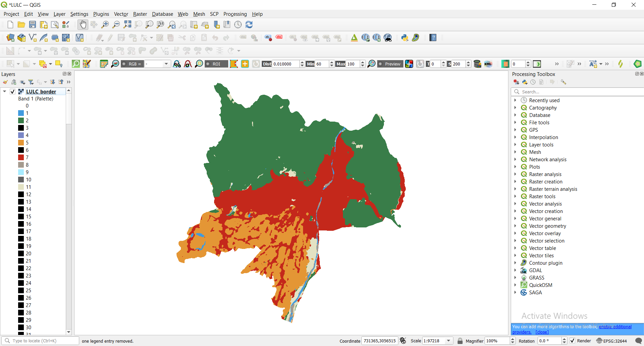Refresh the map canvas
The height and width of the screenshot is (346, 644).
coord(249,25)
